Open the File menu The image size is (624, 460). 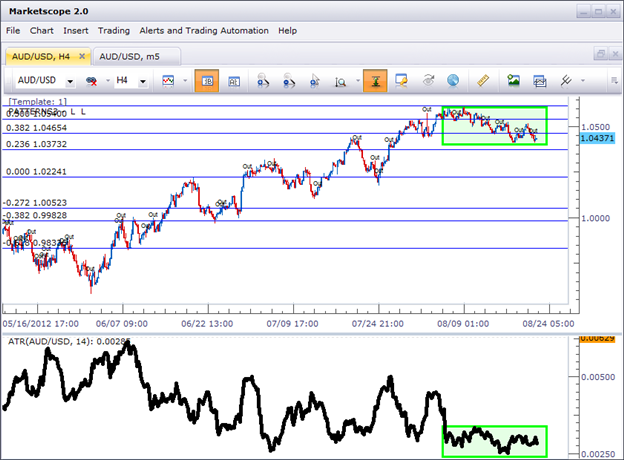pyautogui.click(x=13, y=31)
